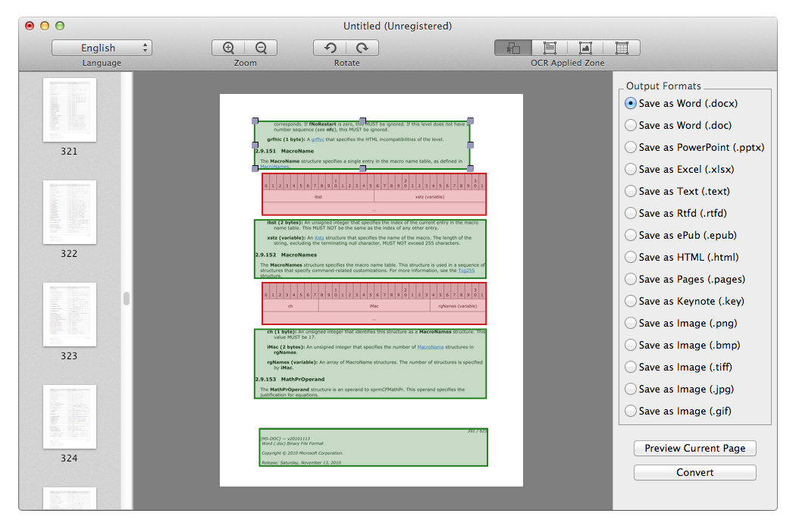The width and height of the screenshot is (799, 532).
Task: Activate the zone selection pointer tool
Action: pos(513,48)
